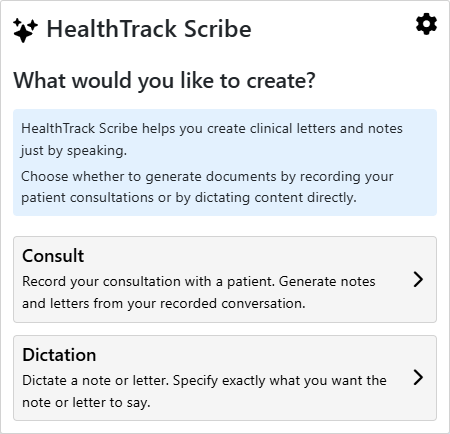Click the HealthTrack Scribe title text
The width and height of the screenshot is (450, 434).
pyautogui.click(x=149, y=29)
